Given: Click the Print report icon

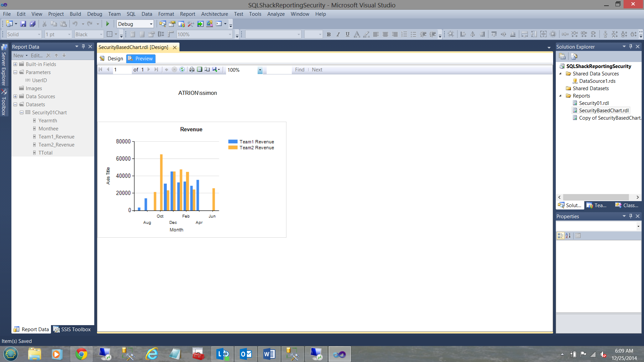Looking at the screenshot, I should pyautogui.click(x=192, y=70).
